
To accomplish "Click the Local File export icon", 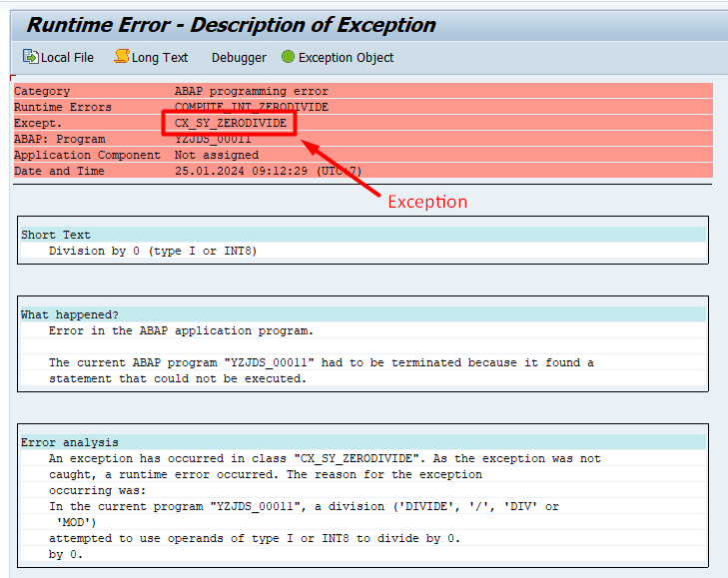I will tap(30, 57).
